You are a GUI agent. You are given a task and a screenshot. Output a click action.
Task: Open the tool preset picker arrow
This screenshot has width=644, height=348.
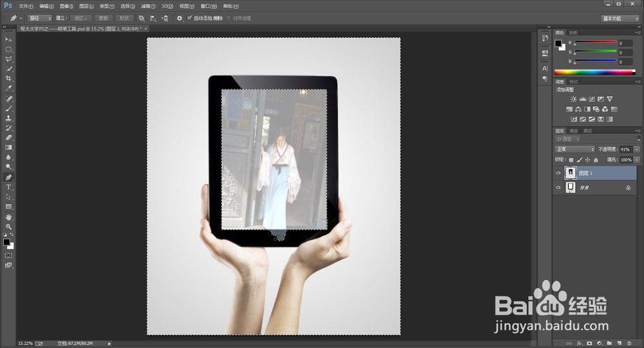pos(21,18)
